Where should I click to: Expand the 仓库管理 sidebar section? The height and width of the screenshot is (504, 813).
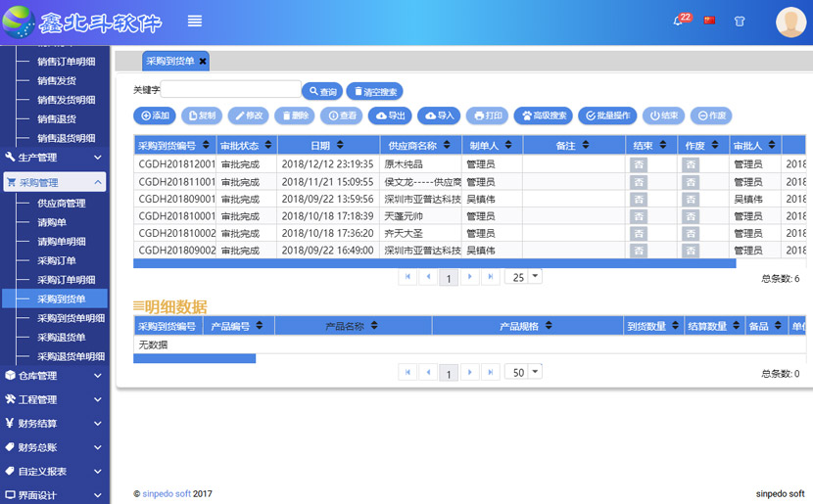coord(53,376)
